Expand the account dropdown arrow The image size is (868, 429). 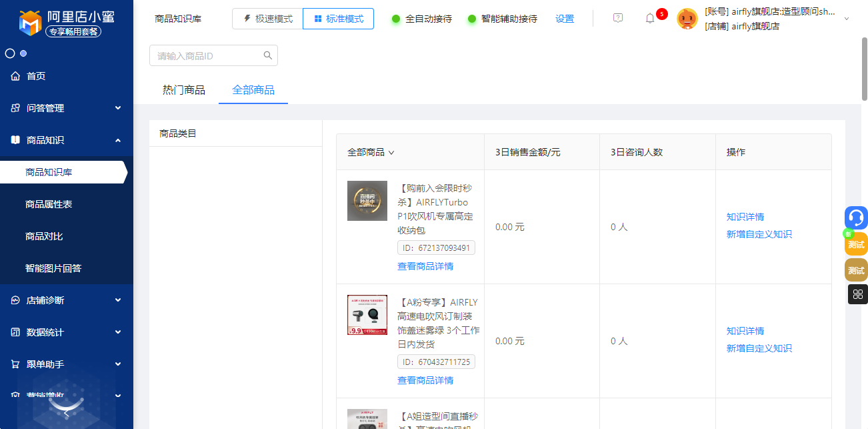[x=847, y=19]
